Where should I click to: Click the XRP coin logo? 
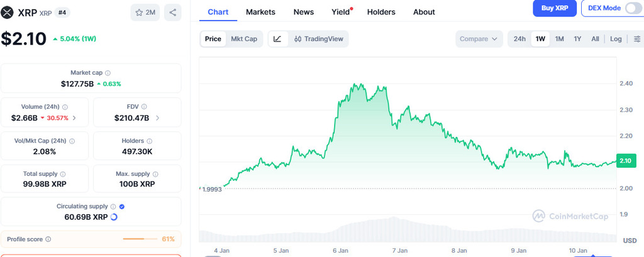[x=8, y=12]
